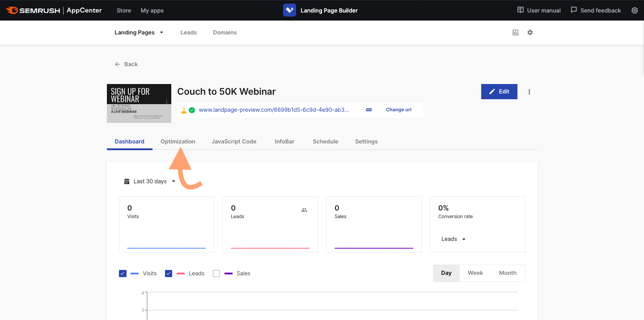Click the Change url link

398,109
